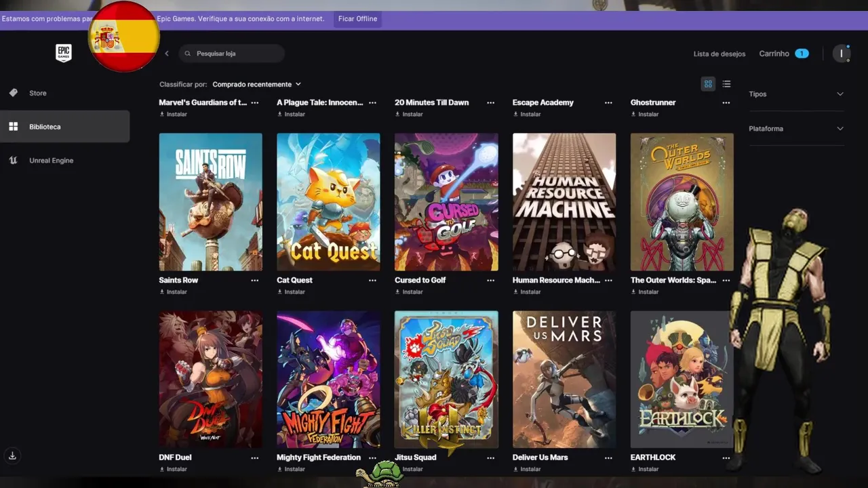Open options menu for DNF Duel

click(x=255, y=458)
